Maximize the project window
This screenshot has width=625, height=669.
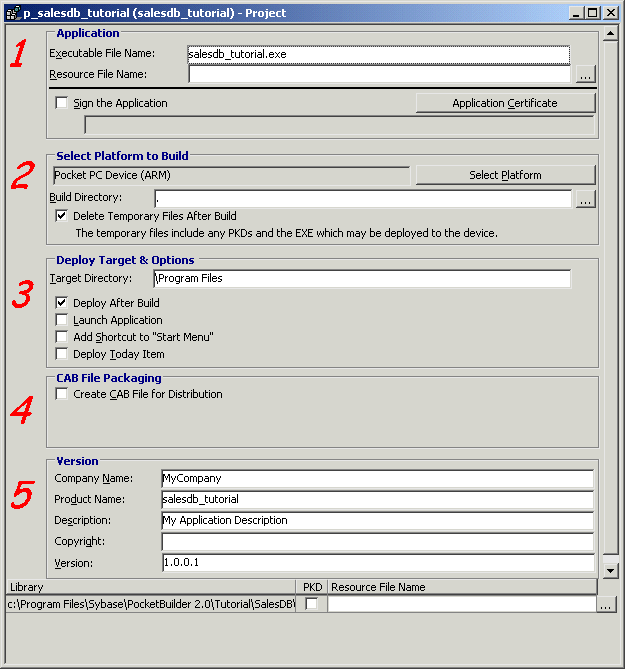(593, 13)
